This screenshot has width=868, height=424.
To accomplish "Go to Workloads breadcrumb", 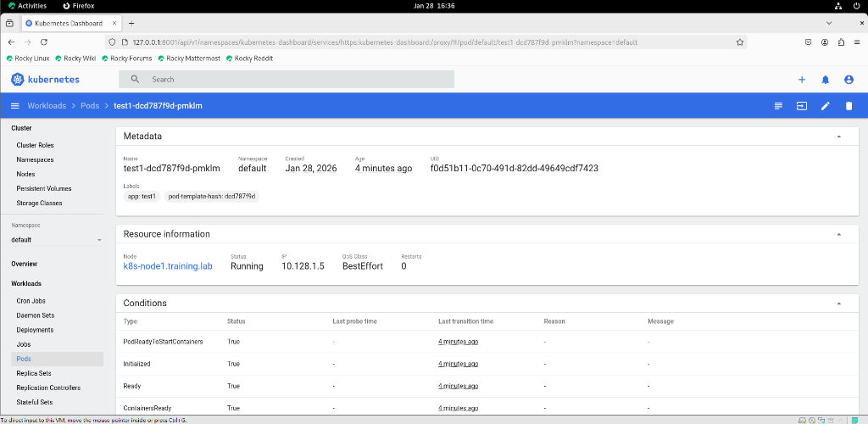I will 47,106.
